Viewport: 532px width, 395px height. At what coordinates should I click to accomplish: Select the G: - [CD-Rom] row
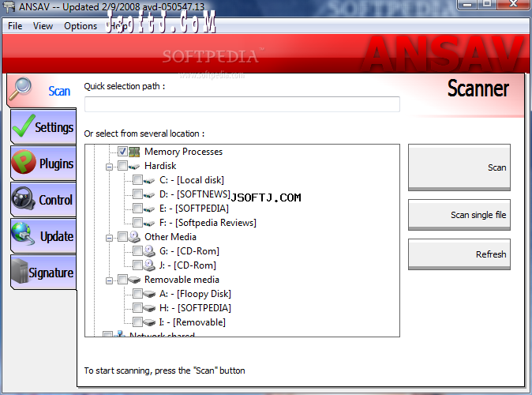189,251
